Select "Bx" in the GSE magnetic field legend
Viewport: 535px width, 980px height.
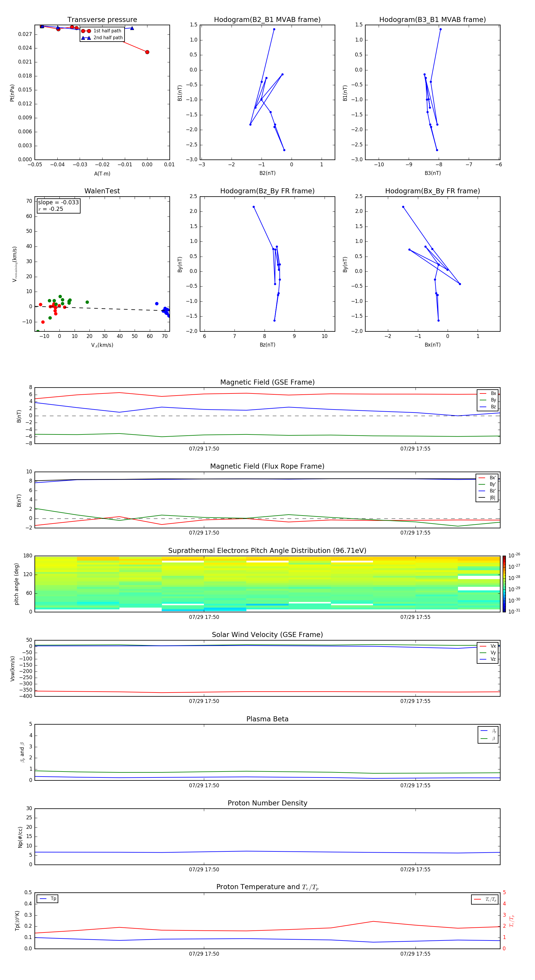[x=488, y=393]
